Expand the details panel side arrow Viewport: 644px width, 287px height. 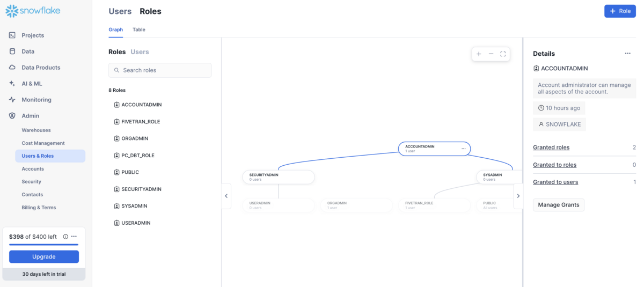pos(518,196)
